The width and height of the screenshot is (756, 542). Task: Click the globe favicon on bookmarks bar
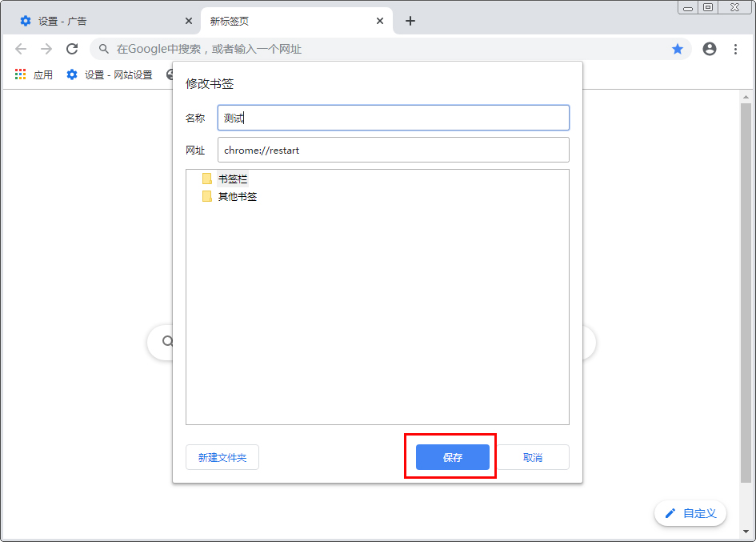pos(169,74)
